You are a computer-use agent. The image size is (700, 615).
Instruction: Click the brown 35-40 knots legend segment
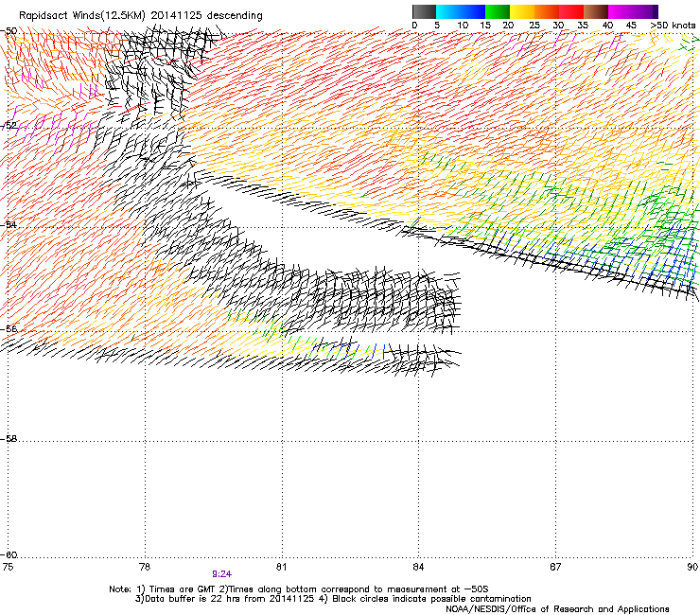tap(596, 11)
